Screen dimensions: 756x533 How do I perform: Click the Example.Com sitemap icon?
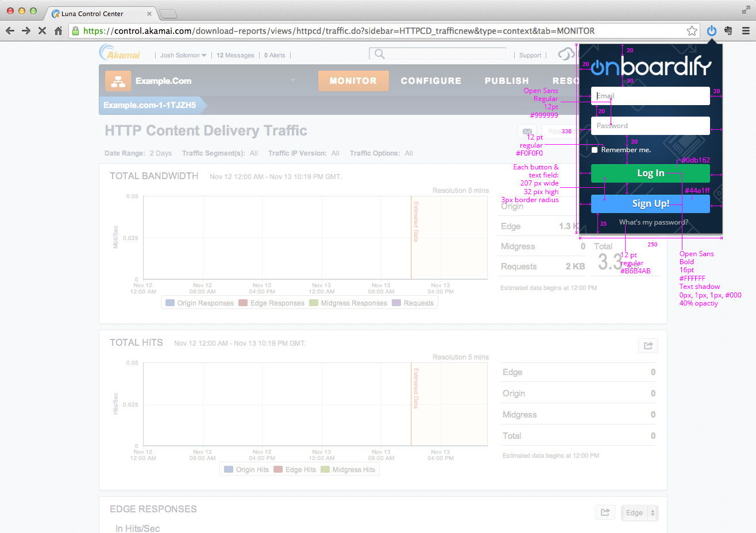(x=118, y=82)
